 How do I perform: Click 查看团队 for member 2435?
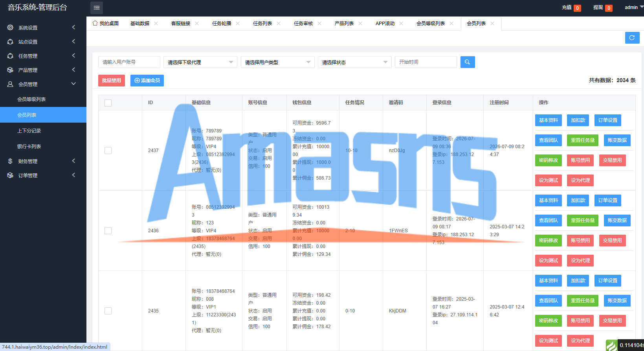tap(549, 301)
